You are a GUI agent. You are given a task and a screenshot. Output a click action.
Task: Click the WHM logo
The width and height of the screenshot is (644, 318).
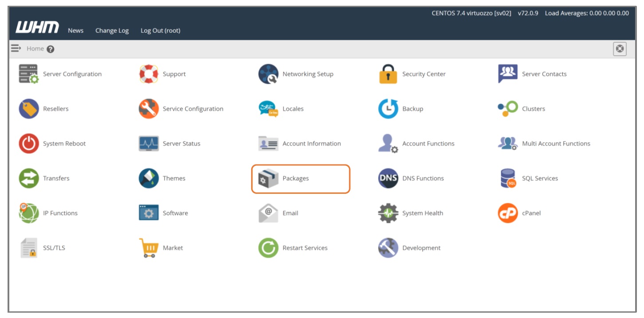37,27
